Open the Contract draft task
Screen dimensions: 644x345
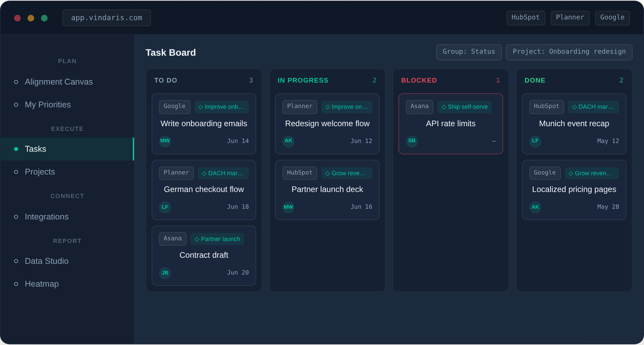[x=204, y=255]
